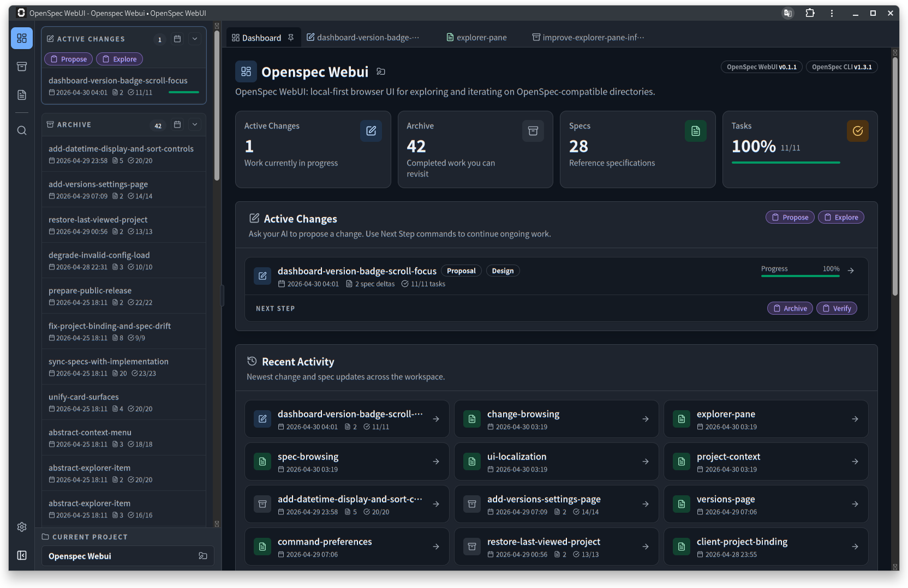Viewport: 908px width, 588px height.
Task: Collapse the side panel using bottom-left panel icon
Action: (x=22, y=555)
